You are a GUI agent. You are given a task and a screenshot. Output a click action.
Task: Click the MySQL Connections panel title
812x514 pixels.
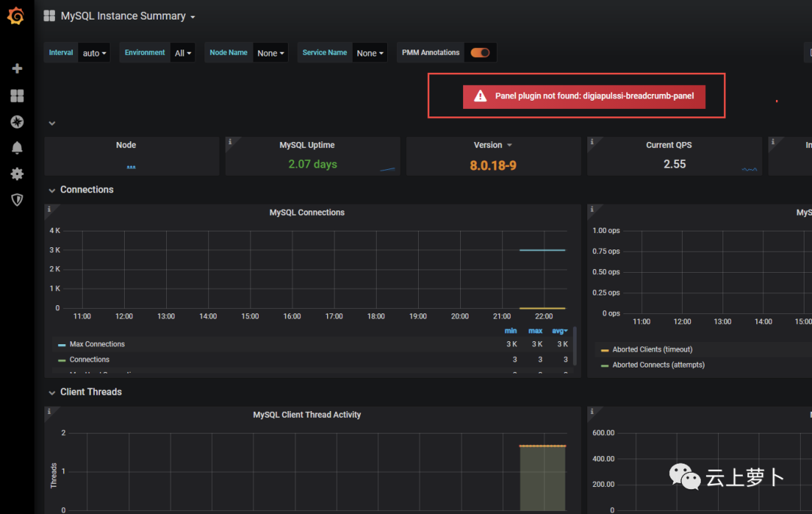pyautogui.click(x=307, y=212)
